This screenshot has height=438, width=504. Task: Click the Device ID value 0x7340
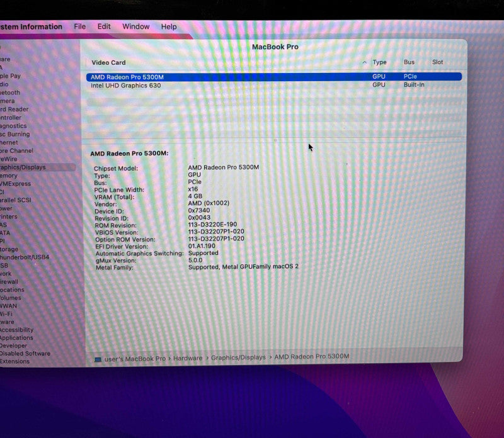click(199, 210)
